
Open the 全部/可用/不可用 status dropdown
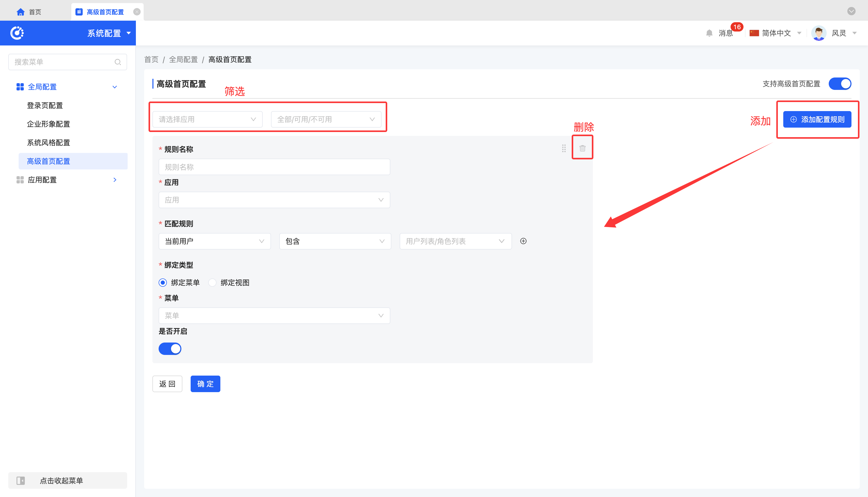click(326, 119)
